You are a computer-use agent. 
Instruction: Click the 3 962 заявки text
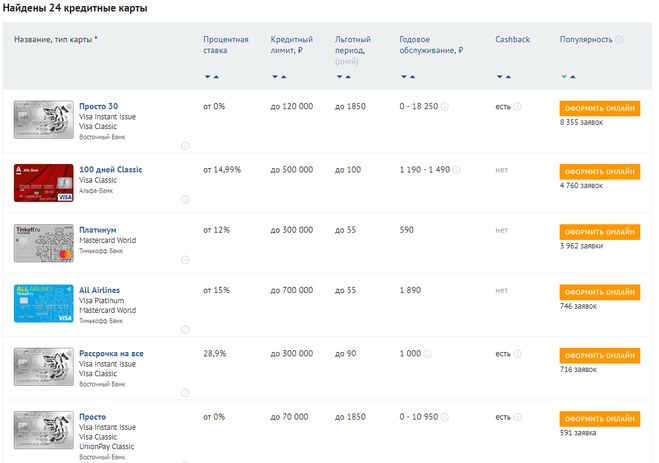click(x=581, y=246)
